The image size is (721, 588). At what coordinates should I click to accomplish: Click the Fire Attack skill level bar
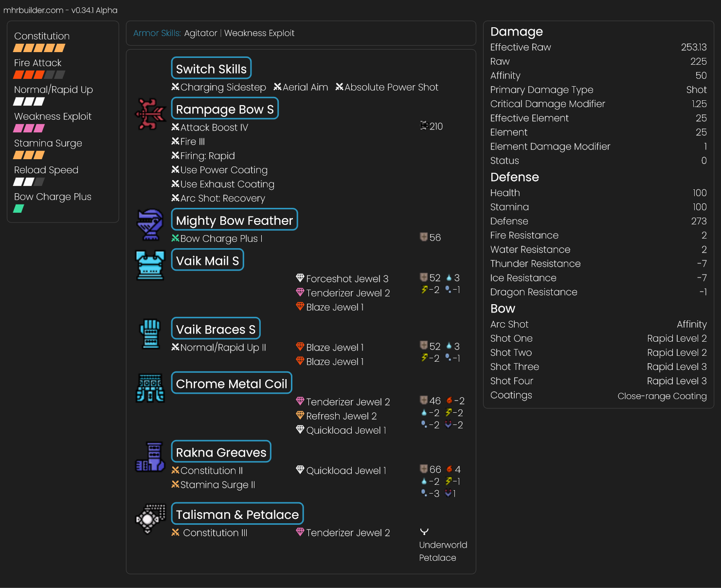pyautogui.click(x=39, y=75)
